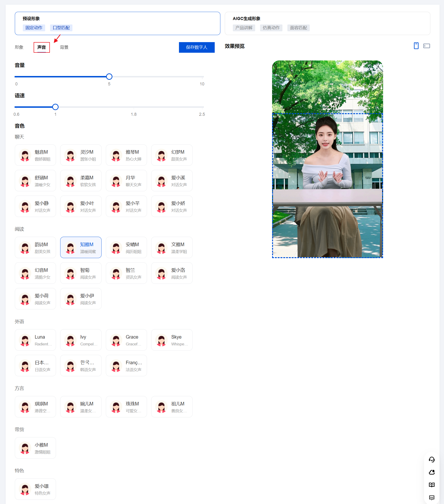Choose the Grace foreign language voice

126,340
